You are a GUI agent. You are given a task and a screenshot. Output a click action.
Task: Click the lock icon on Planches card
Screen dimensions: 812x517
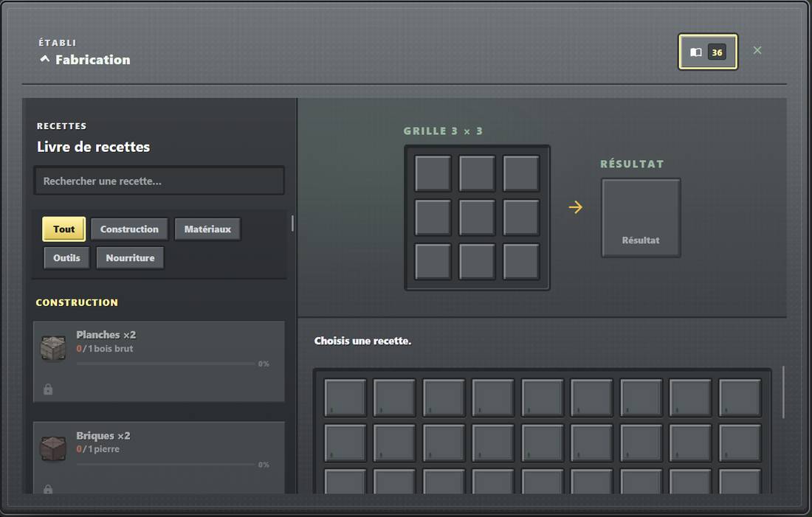(x=48, y=389)
